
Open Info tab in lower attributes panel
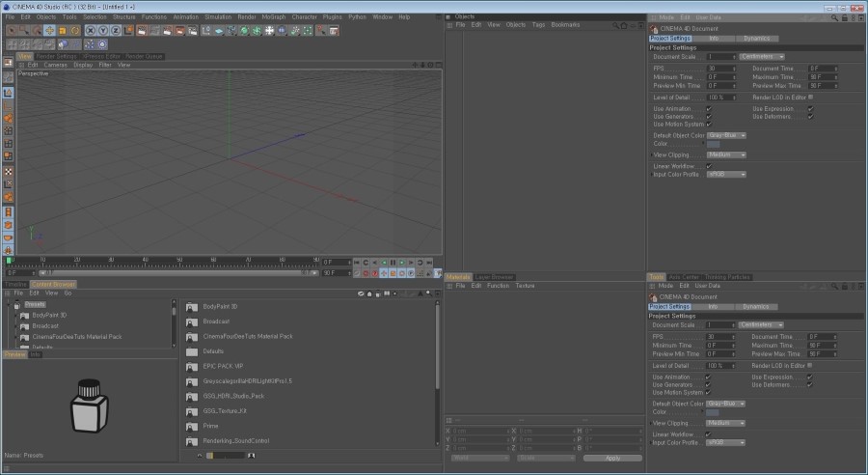tap(713, 306)
